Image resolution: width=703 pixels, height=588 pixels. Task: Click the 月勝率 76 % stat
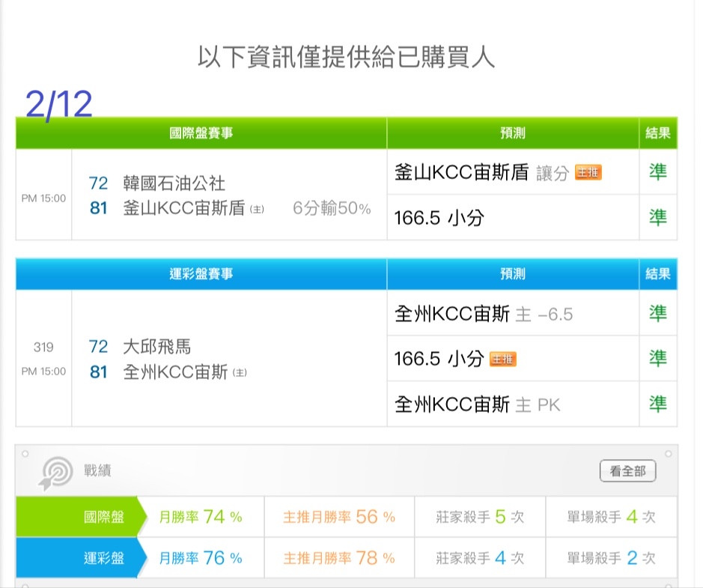click(201, 558)
